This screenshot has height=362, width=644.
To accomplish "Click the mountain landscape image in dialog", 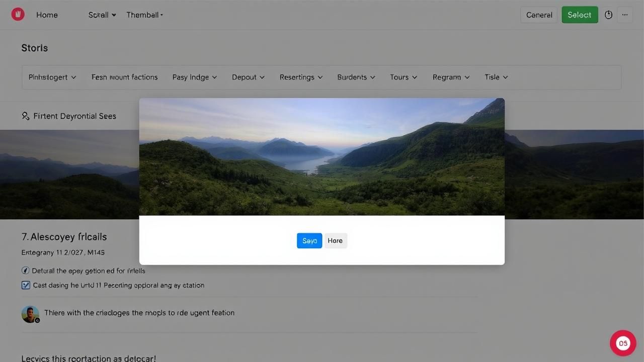I will point(322,157).
